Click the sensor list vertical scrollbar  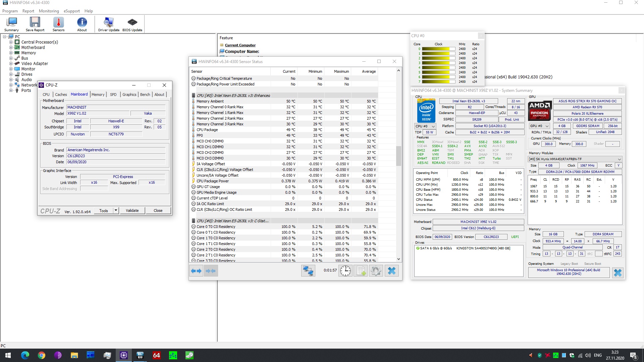tap(398, 156)
